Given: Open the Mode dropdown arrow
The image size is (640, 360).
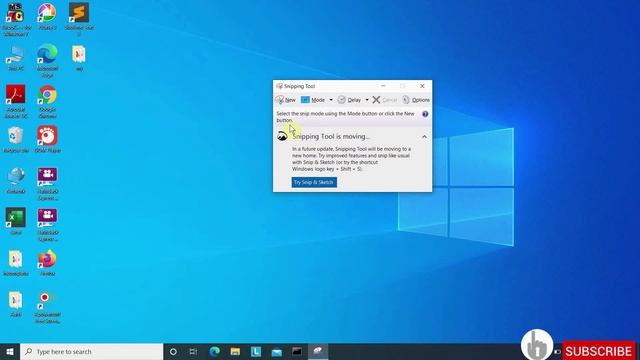Looking at the screenshot, I should click(331, 100).
